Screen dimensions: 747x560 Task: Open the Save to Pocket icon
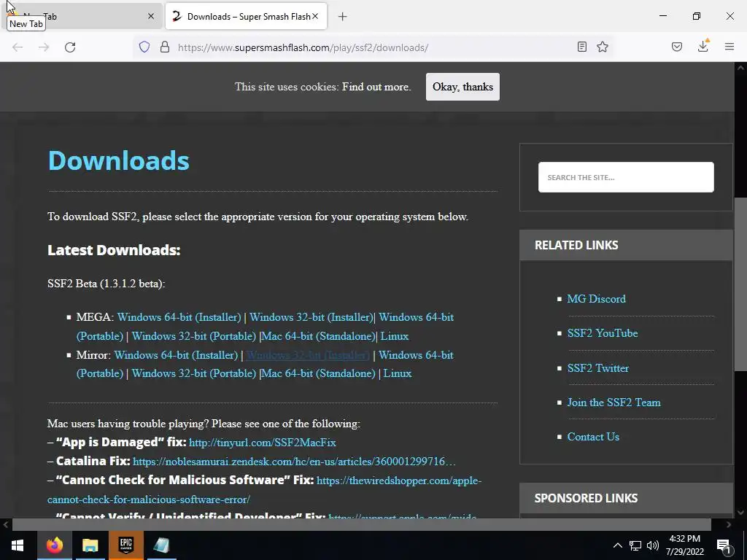pyautogui.click(x=677, y=47)
